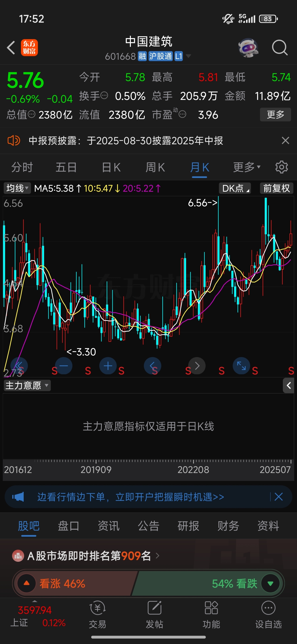Open 换手 info circle

[x=104, y=95]
